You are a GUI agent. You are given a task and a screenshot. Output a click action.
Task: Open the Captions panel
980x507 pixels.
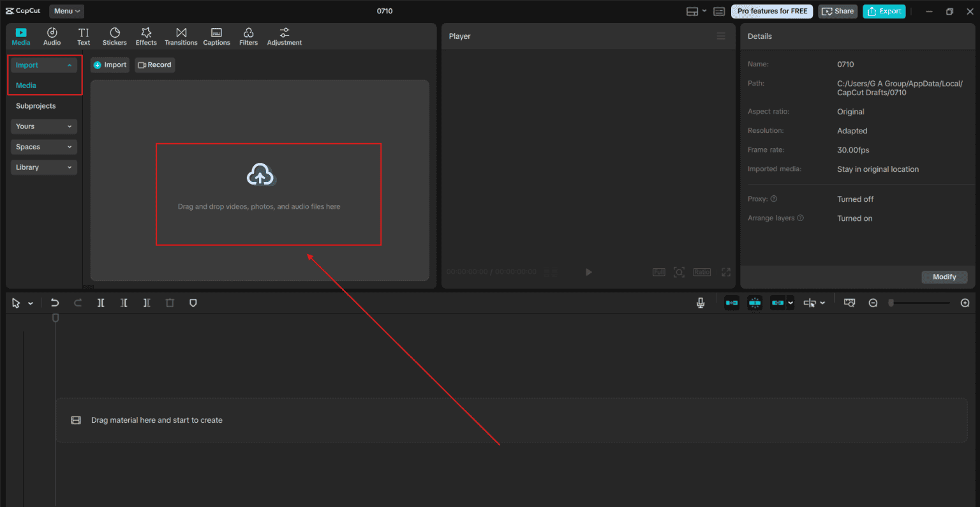point(216,35)
